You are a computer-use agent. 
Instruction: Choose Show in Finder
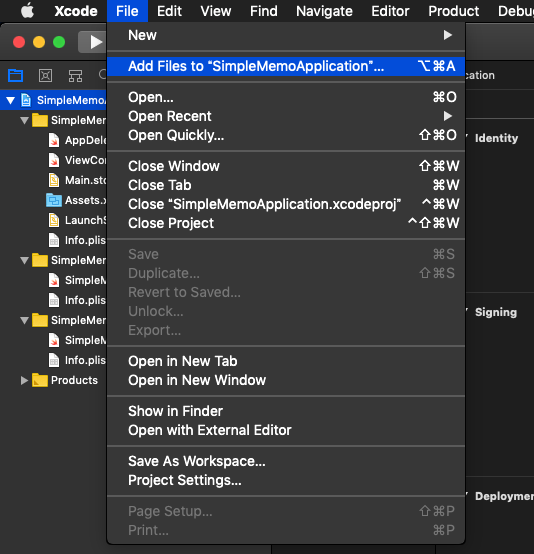(286, 411)
